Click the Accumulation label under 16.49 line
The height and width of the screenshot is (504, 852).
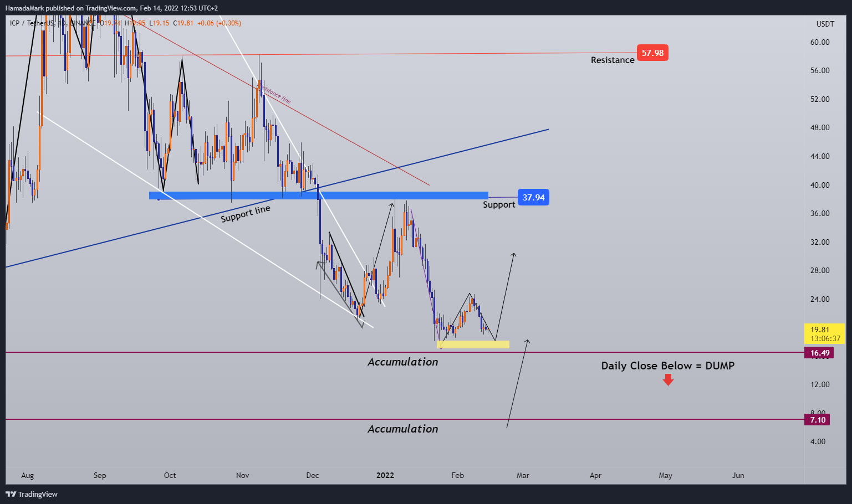point(403,362)
